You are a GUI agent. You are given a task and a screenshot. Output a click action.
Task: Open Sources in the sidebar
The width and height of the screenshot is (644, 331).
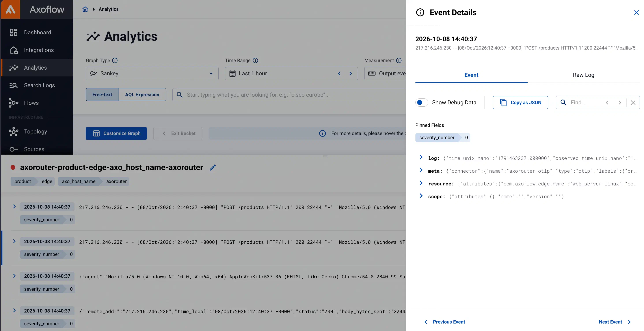(x=37, y=149)
